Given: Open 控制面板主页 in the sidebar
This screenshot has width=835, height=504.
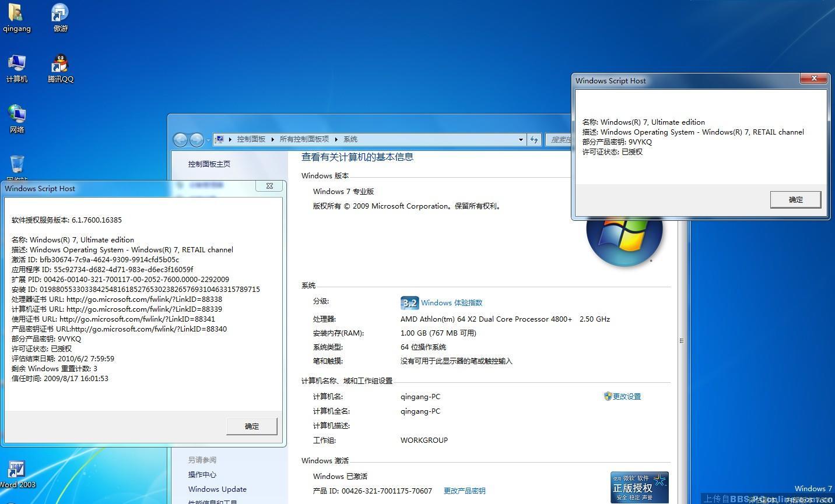Looking at the screenshot, I should (209, 164).
